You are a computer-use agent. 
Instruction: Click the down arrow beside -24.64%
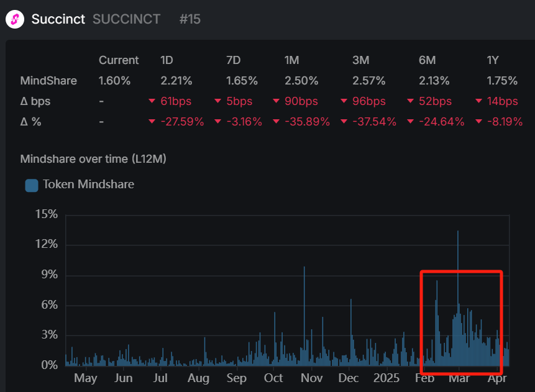tap(411, 122)
